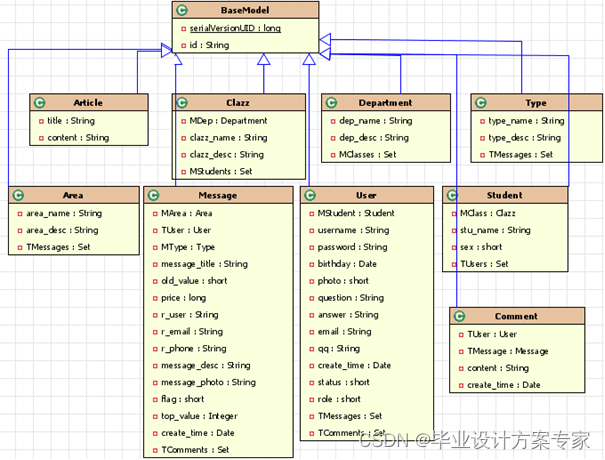This screenshot has height=460, width=605.
Task: Click the status : short field
Action: [x=343, y=382]
